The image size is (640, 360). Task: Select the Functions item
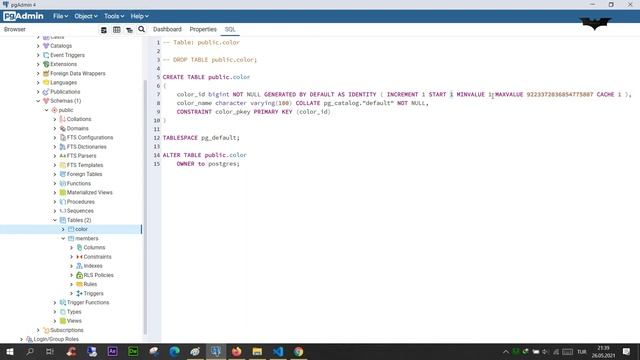click(x=79, y=183)
